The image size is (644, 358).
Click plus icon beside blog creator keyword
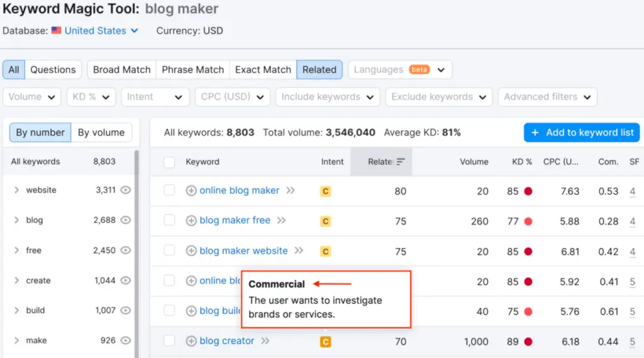pos(191,341)
